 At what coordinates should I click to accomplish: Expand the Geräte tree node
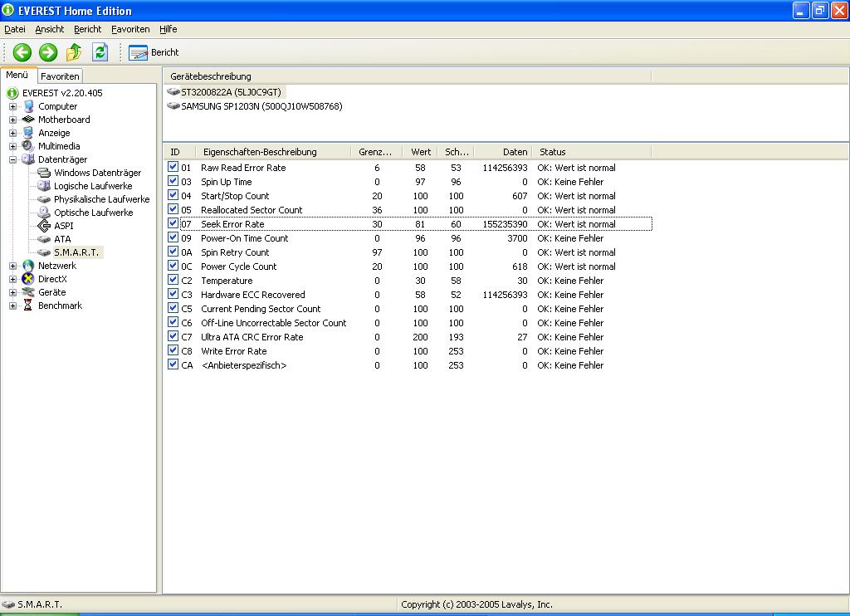12,292
